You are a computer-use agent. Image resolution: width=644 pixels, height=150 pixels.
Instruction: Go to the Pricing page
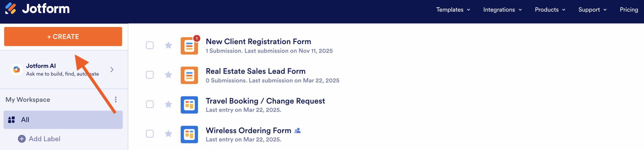tap(629, 10)
